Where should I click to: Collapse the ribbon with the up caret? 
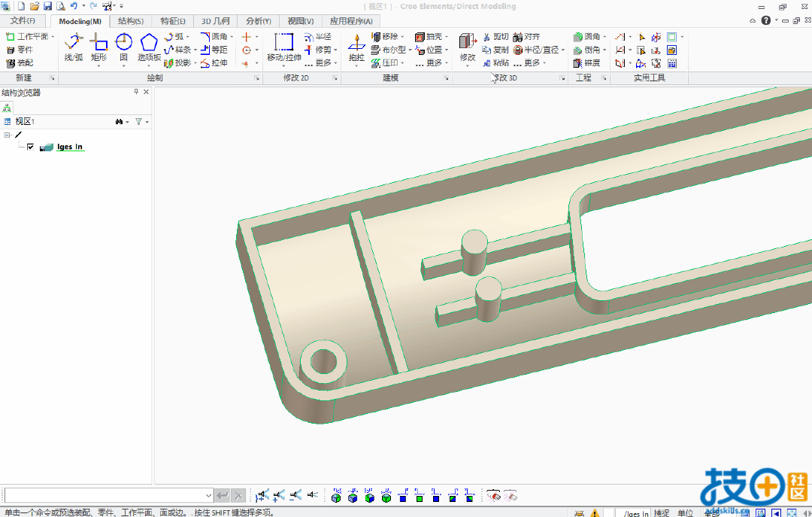pyautogui.click(x=753, y=21)
